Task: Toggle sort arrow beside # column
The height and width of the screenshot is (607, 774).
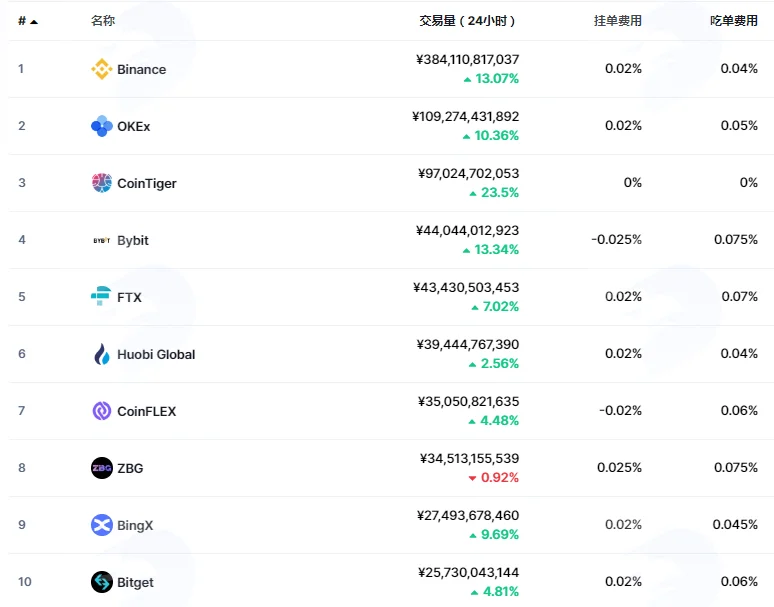Action: 34,21
